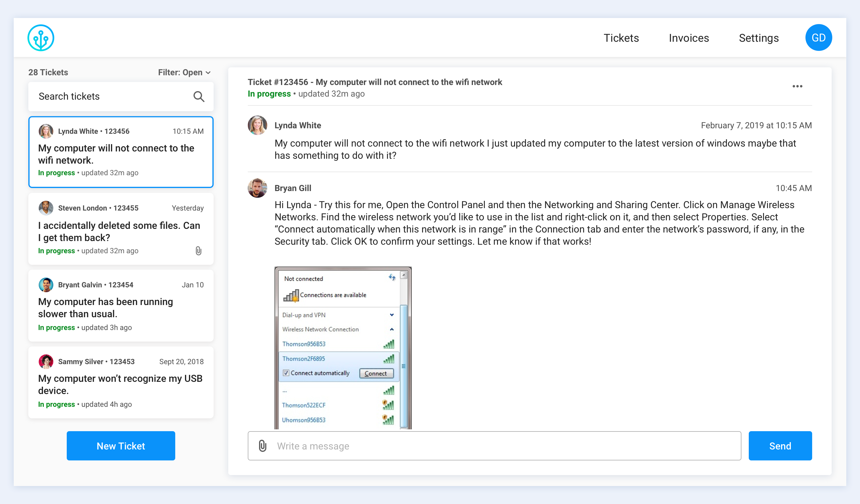Open the Filter: Open dropdown
The image size is (860, 504).
(x=184, y=72)
